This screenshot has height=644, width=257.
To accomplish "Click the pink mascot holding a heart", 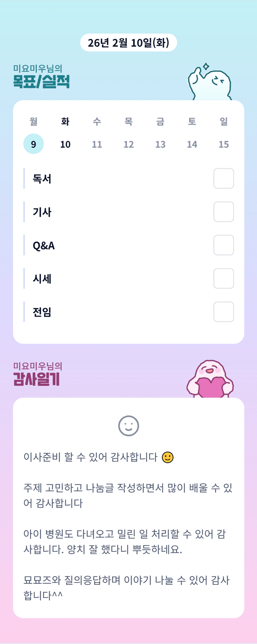I will coord(210,380).
